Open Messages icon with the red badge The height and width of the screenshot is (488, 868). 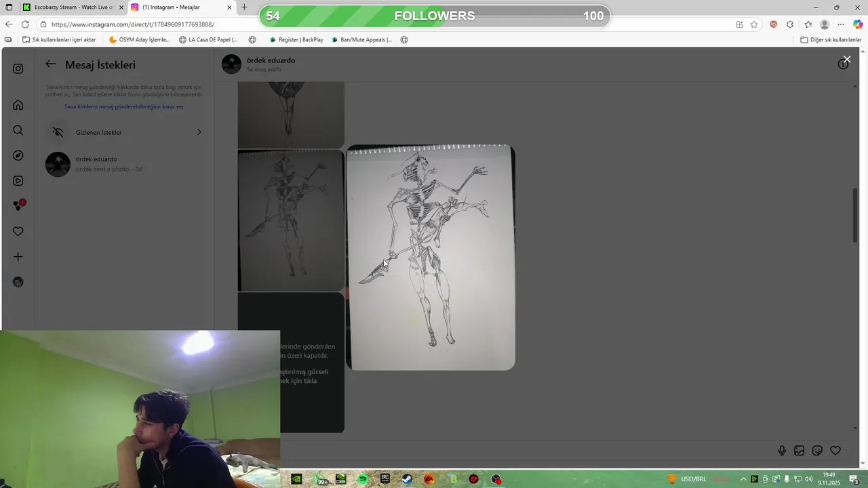click(x=19, y=205)
